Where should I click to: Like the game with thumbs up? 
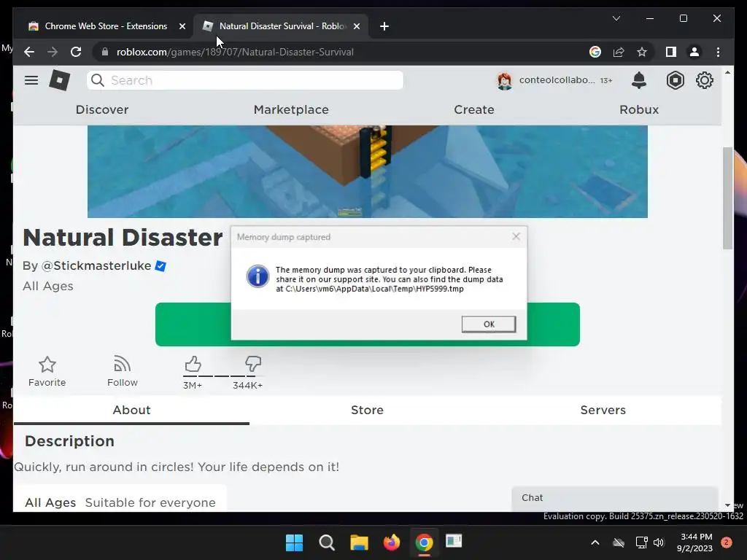click(x=193, y=364)
